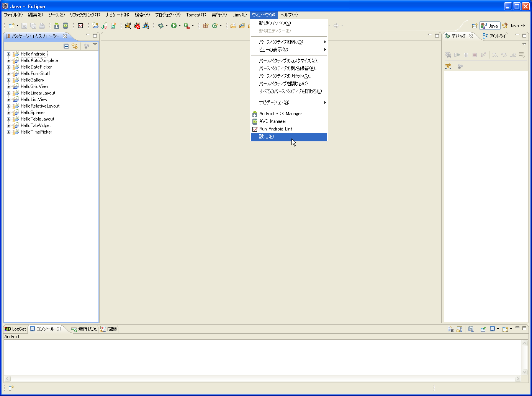
Task: Switch to Java EE perspective
Action: (x=514, y=26)
